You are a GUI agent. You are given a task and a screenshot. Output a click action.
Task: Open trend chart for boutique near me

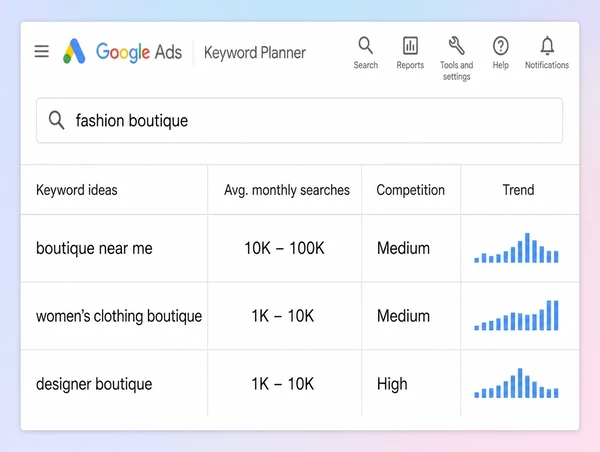[x=516, y=248]
